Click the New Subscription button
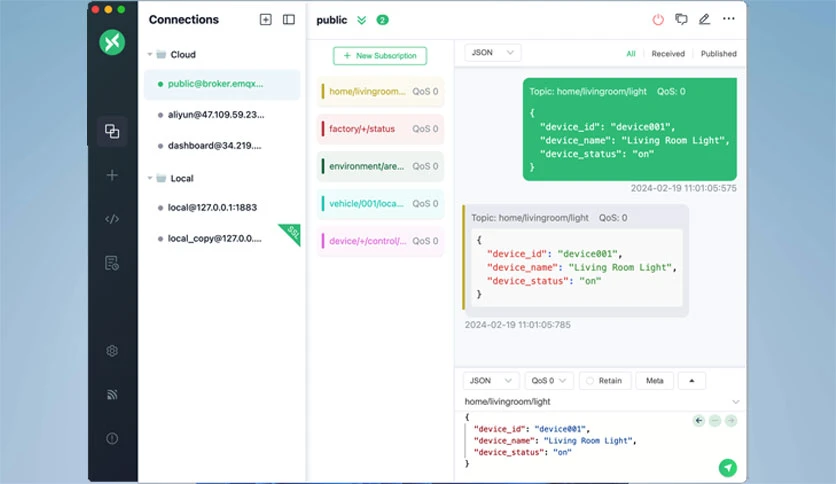Screen dimensions: 836x484 pyautogui.click(x=380, y=55)
